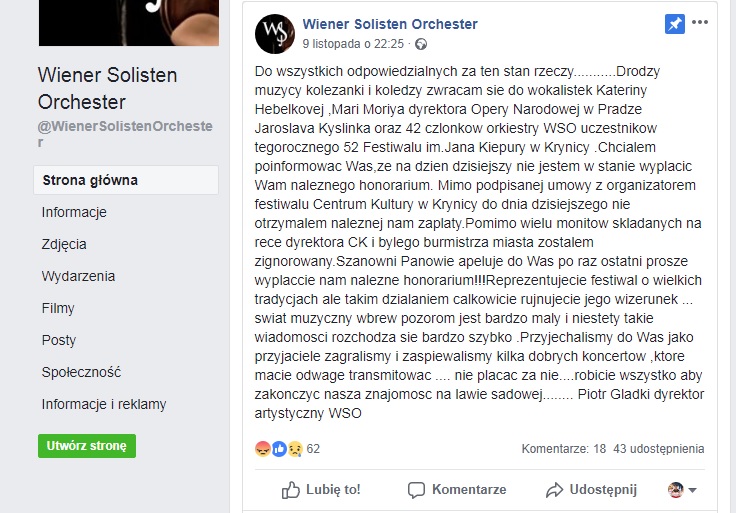736x513 pixels.
Task: Click the angry reaction emoji icon
Action: point(263,449)
